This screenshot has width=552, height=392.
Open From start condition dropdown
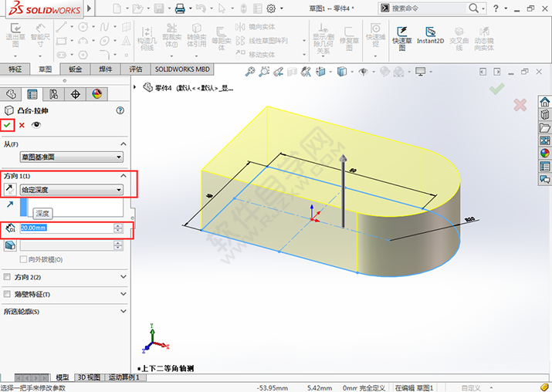[72, 157]
